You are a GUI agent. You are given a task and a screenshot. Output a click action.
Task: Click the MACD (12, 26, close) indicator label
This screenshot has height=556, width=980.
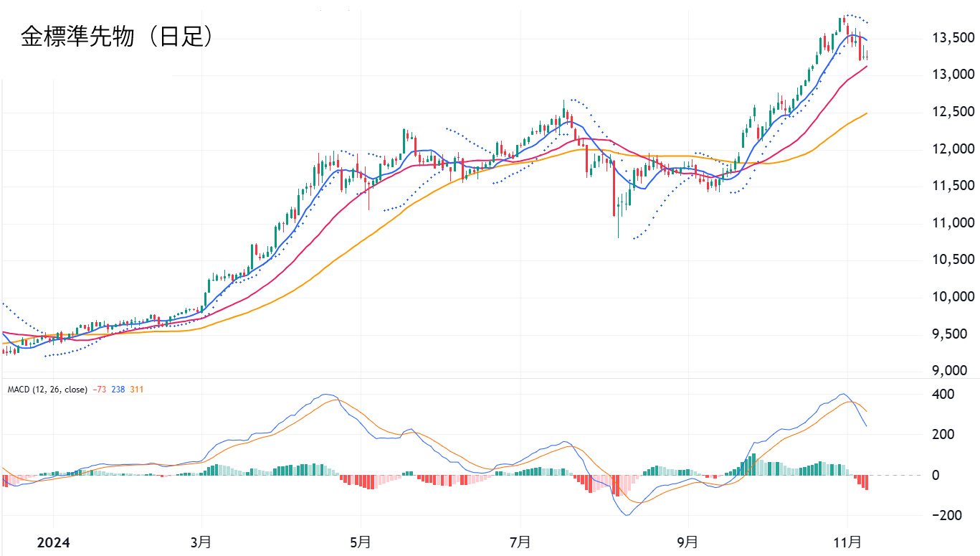click(x=47, y=390)
